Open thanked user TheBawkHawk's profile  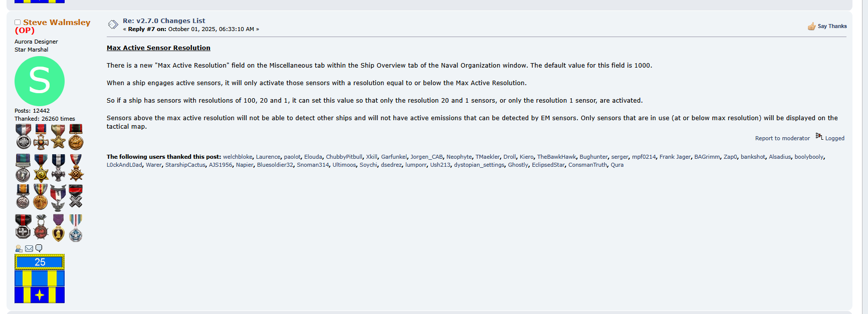click(556, 157)
